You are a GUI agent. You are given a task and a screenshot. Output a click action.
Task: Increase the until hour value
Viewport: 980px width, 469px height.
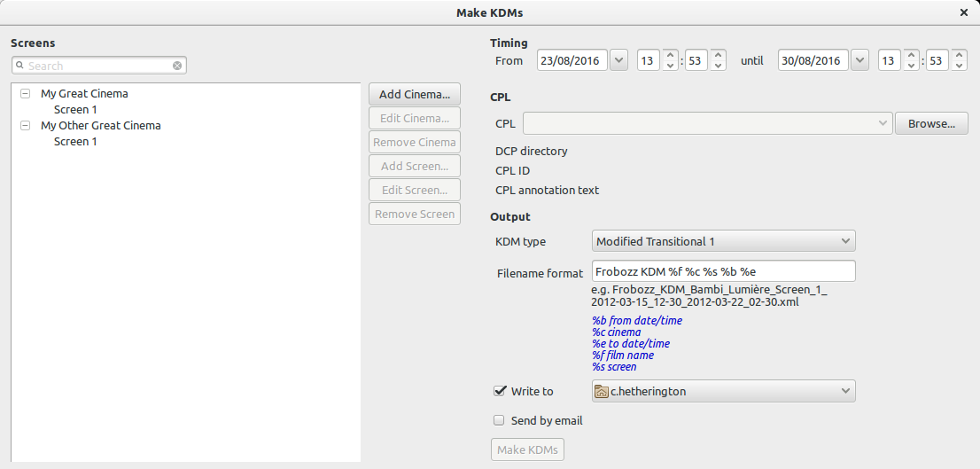pos(911,56)
